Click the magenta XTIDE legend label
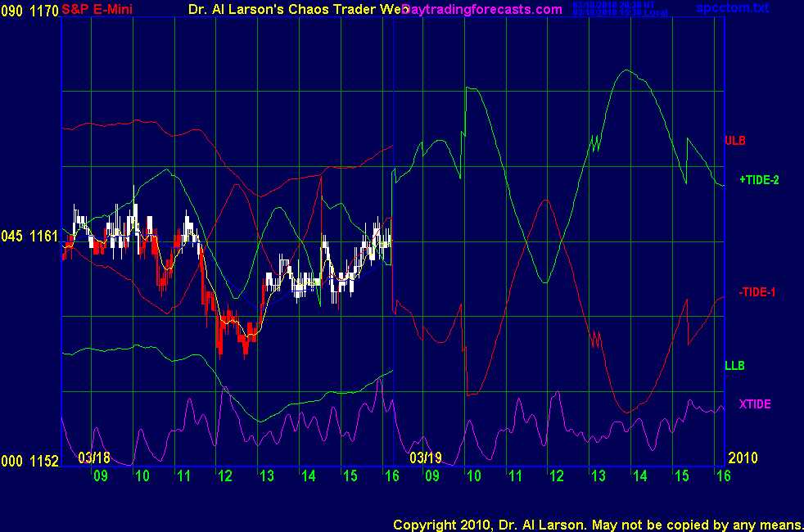 coord(754,404)
